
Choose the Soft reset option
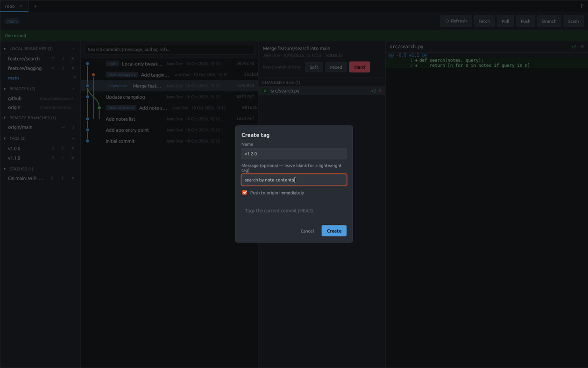tap(314, 67)
